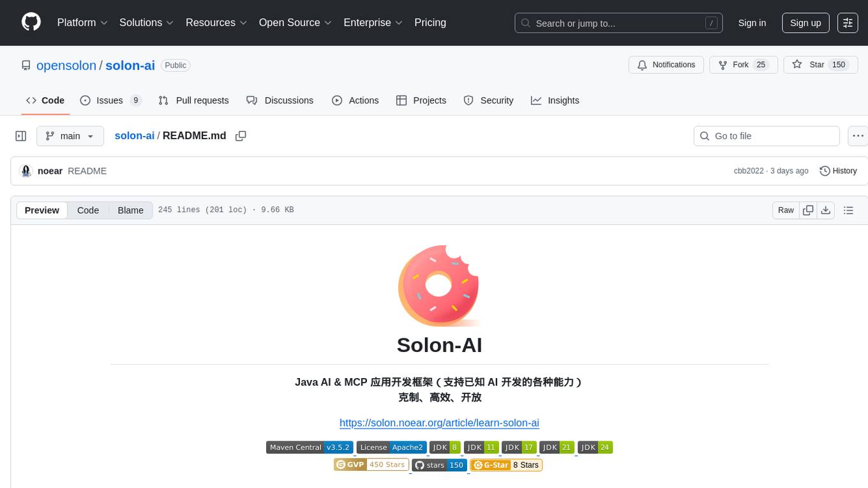
Task: Download the raw file
Action: point(825,210)
